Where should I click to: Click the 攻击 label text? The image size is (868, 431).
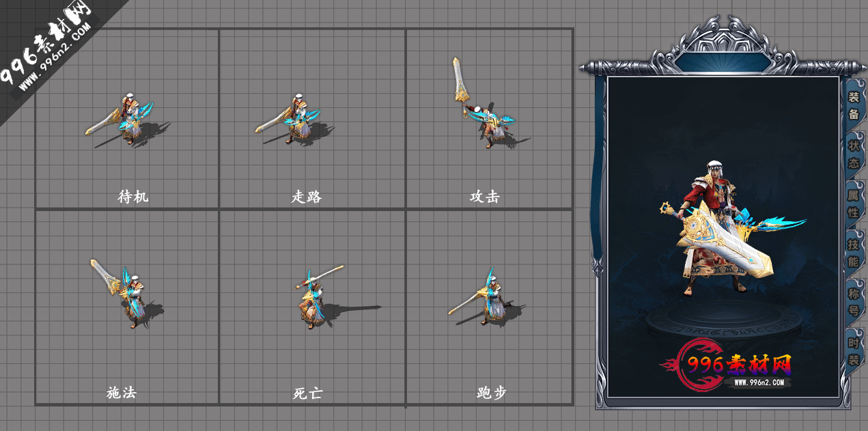(x=485, y=197)
